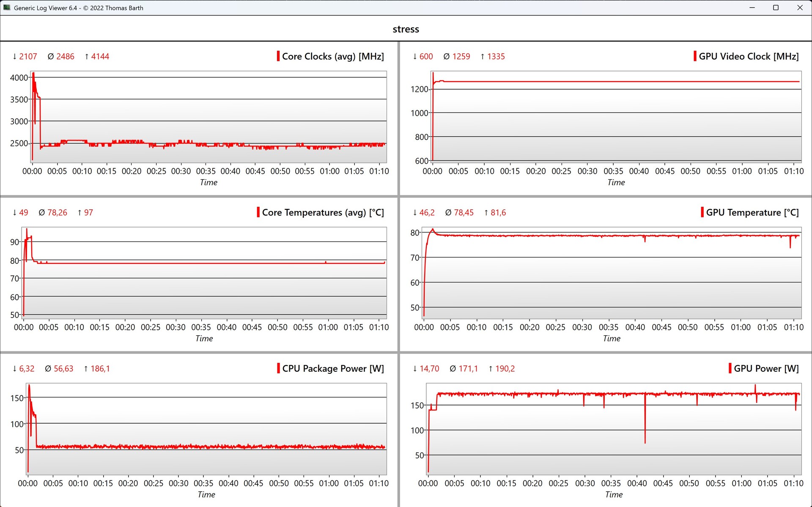Click the Generic Log Viewer app icon
The width and height of the screenshot is (812, 507).
point(6,8)
